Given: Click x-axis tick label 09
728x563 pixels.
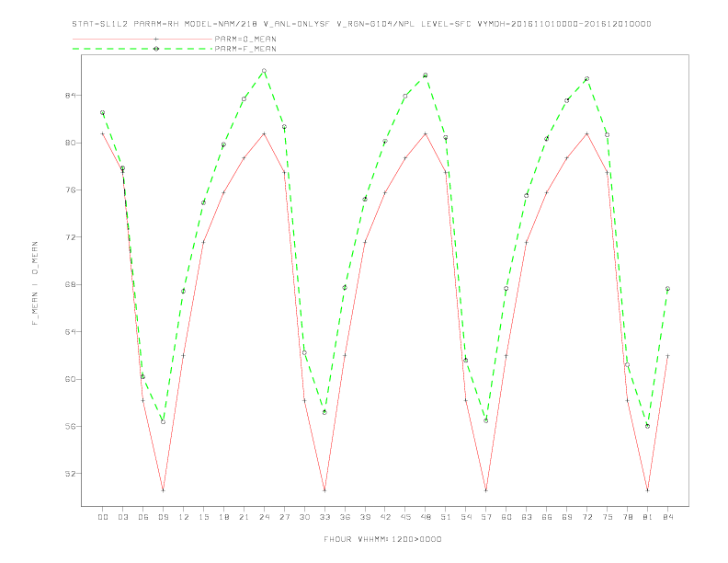Looking at the screenshot, I should point(164,517).
